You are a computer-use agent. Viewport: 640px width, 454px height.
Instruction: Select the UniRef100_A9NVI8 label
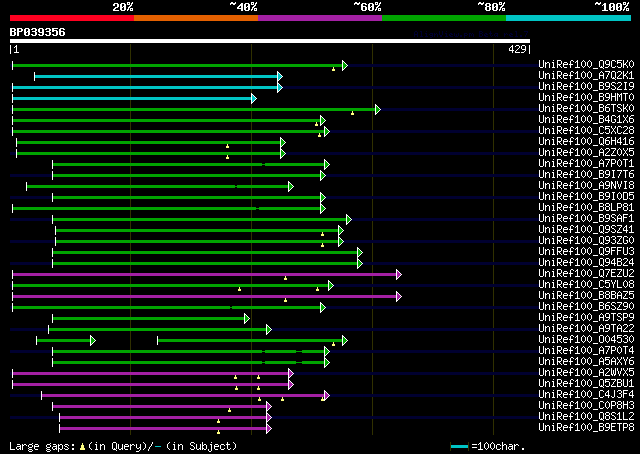click(x=586, y=186)
